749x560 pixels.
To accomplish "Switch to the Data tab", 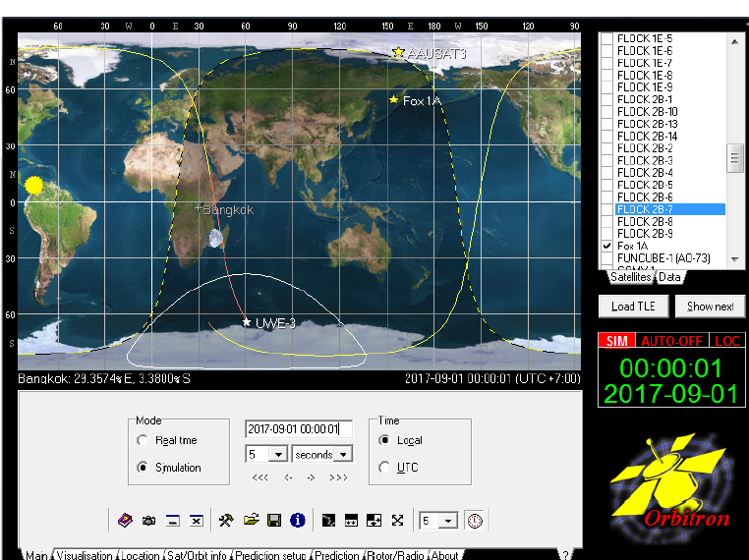I will click(669, 277).
